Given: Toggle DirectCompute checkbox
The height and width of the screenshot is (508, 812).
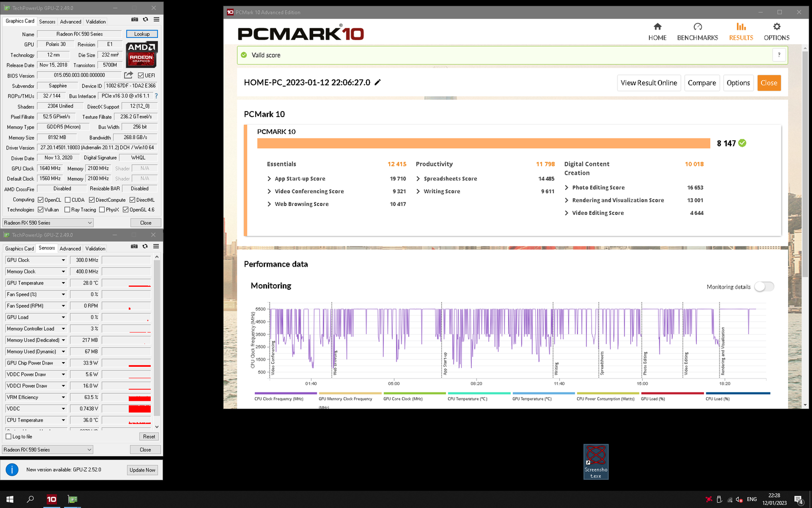Looking at the screenshot, I should pyautogui.click(x=92, y=200).
